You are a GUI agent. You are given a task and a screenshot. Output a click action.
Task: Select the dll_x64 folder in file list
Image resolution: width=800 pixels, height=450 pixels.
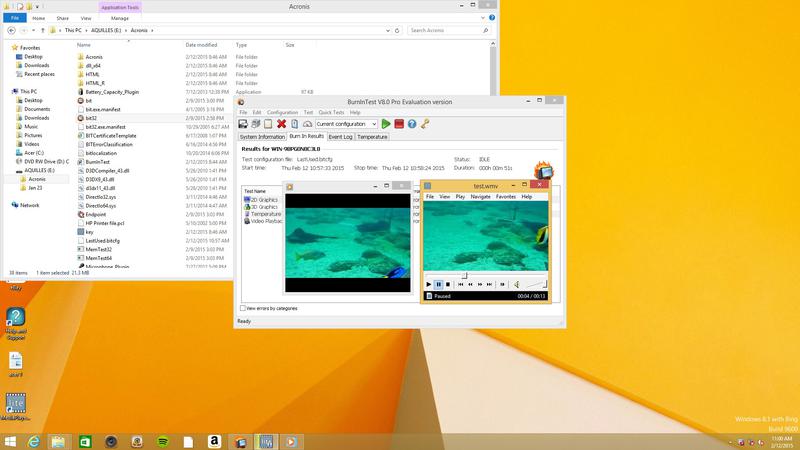(93, 66)
